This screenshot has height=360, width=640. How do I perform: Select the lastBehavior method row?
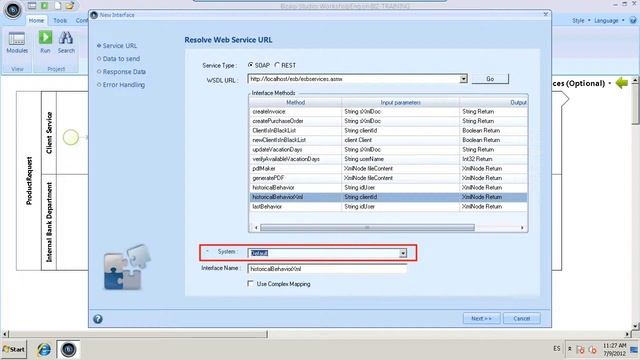[388, 207]
